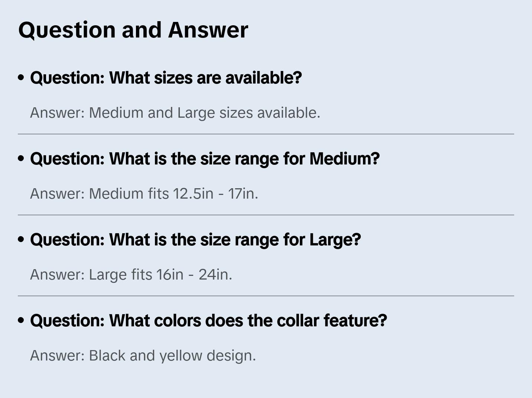
Task: Select the Large size range question
Action: pos(195,240)
